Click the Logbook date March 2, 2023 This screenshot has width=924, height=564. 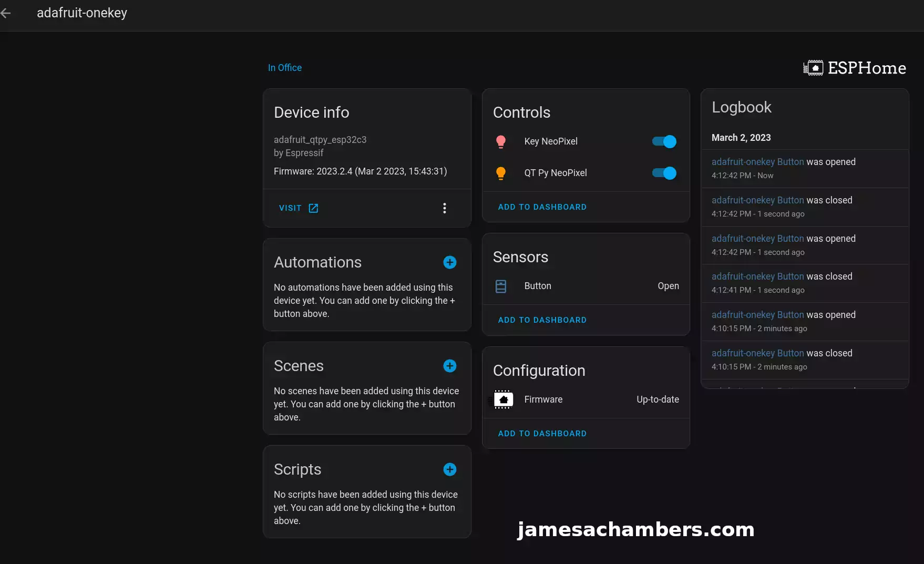tap(741, 138)
